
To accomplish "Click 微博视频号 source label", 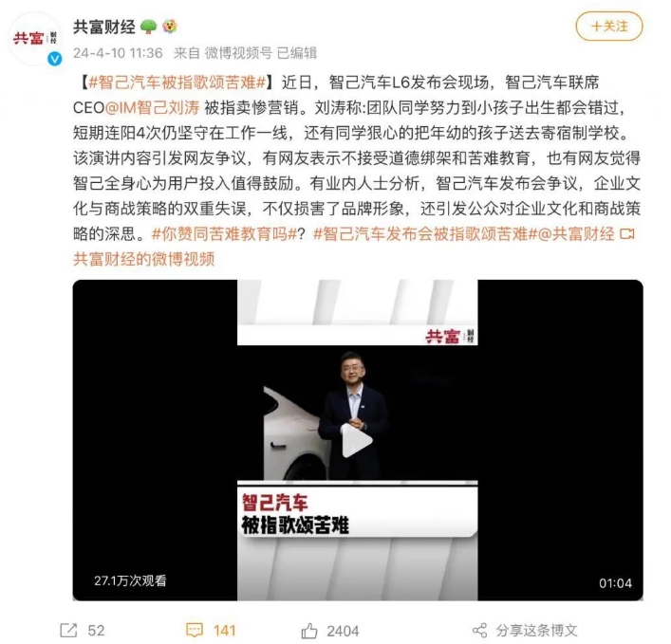I will (238, 53).
